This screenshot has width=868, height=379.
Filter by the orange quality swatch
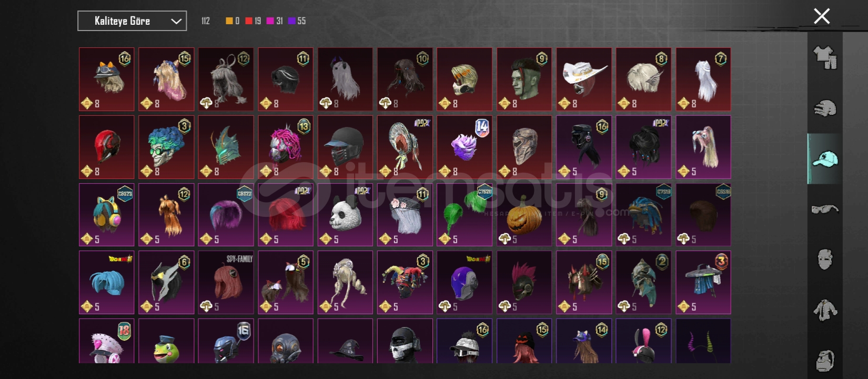(229, 21)
